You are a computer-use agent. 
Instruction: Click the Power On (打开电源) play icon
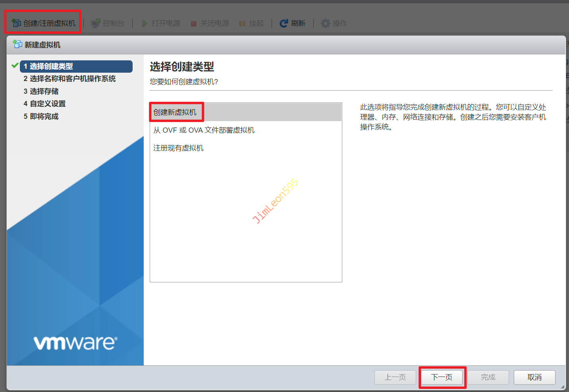point(145,23)
